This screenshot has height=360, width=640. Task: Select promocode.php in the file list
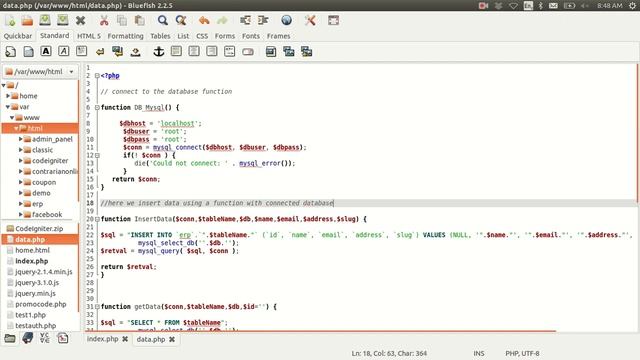pos(40,304)
